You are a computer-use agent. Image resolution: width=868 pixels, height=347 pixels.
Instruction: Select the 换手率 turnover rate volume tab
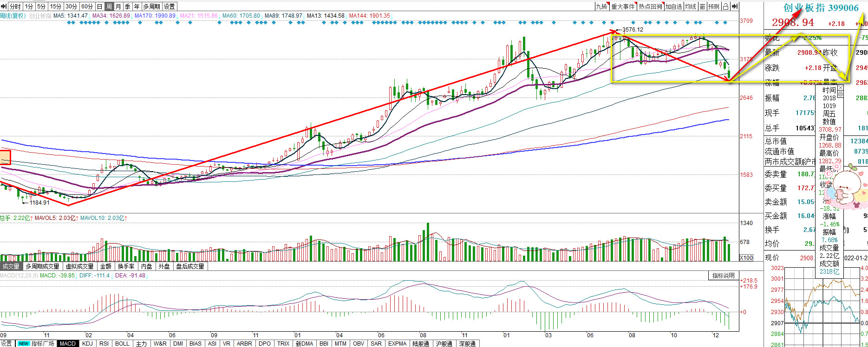coord(126,266)
